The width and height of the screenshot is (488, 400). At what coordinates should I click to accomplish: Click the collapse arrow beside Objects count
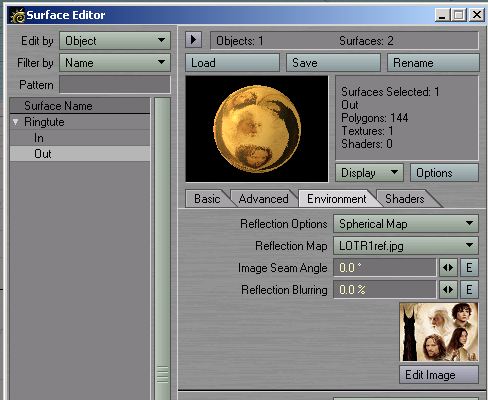(193, 40)
